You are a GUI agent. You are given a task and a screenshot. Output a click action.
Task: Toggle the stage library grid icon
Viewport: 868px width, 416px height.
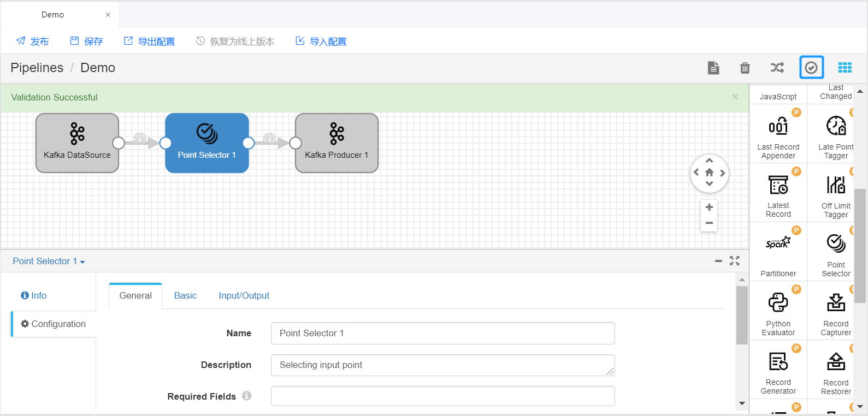(x=845, y=68)
